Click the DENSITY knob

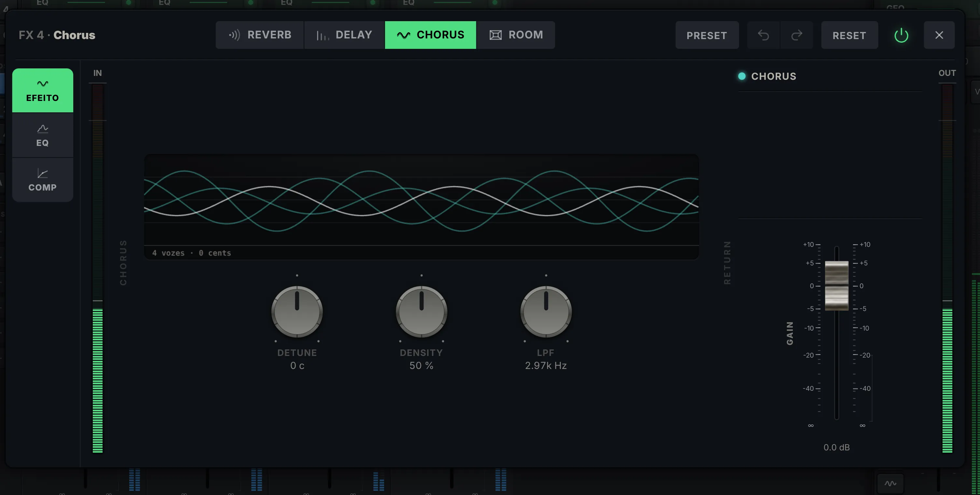tap(422, 312)
